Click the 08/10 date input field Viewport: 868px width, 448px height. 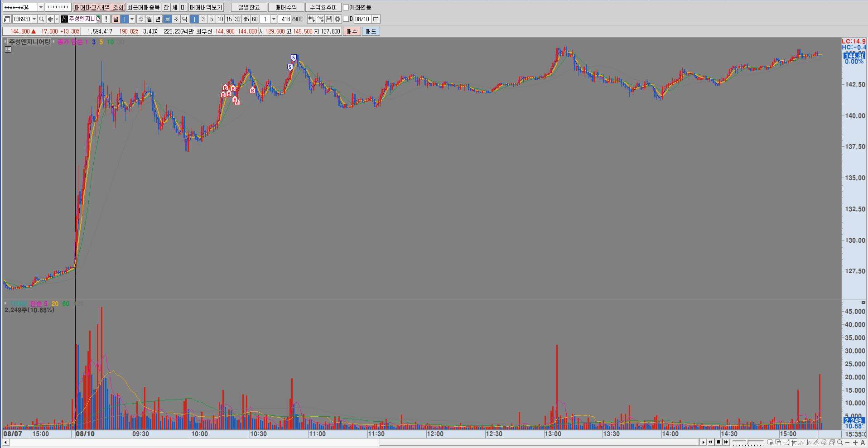(x=362, y=19)
